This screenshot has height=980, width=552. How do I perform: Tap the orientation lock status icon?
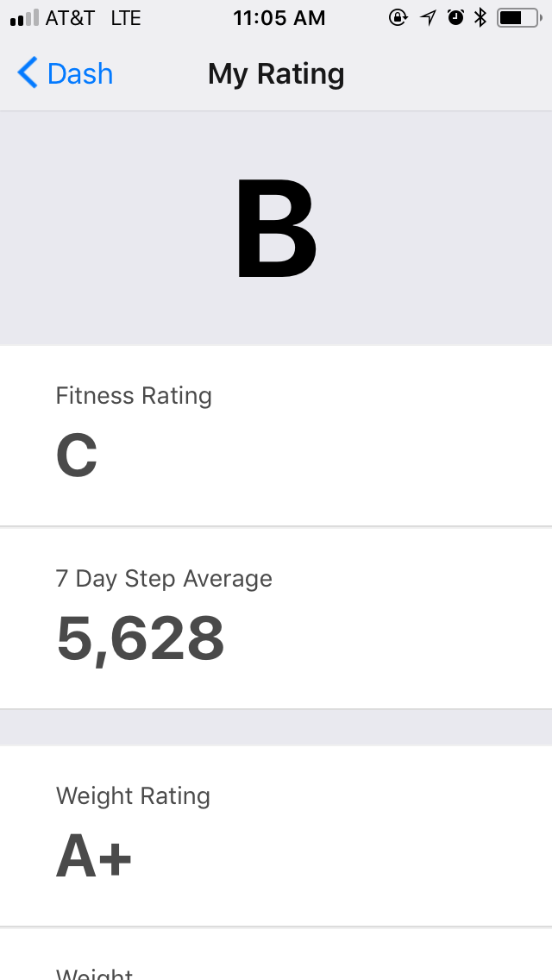[x=398, y=17]
